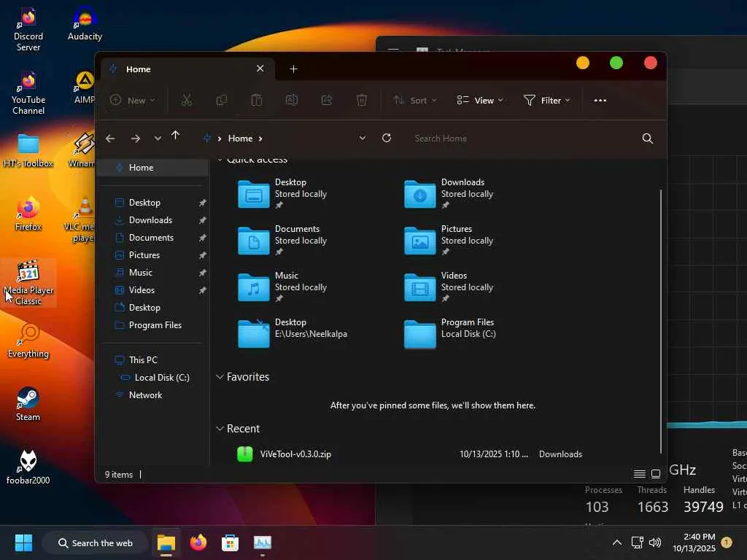Add a new tab with plus button
The height and width of the screenshot is (560, 747).
coord(293,69)
